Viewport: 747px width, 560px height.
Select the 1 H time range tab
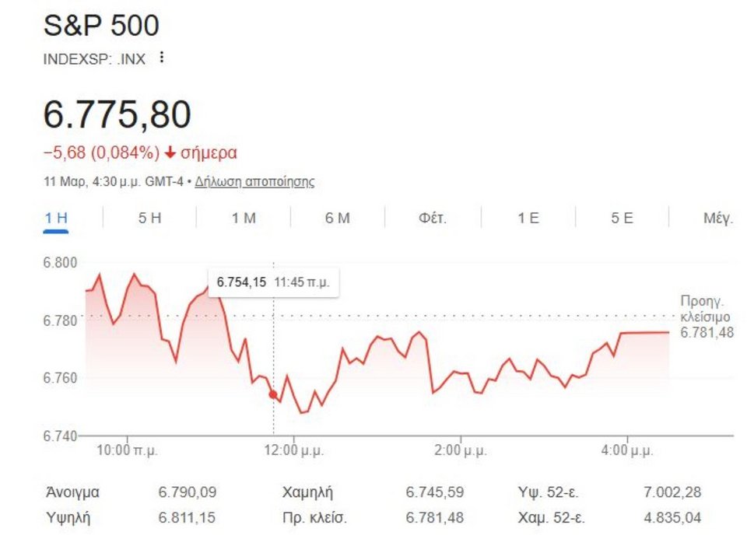pos(55,219)
